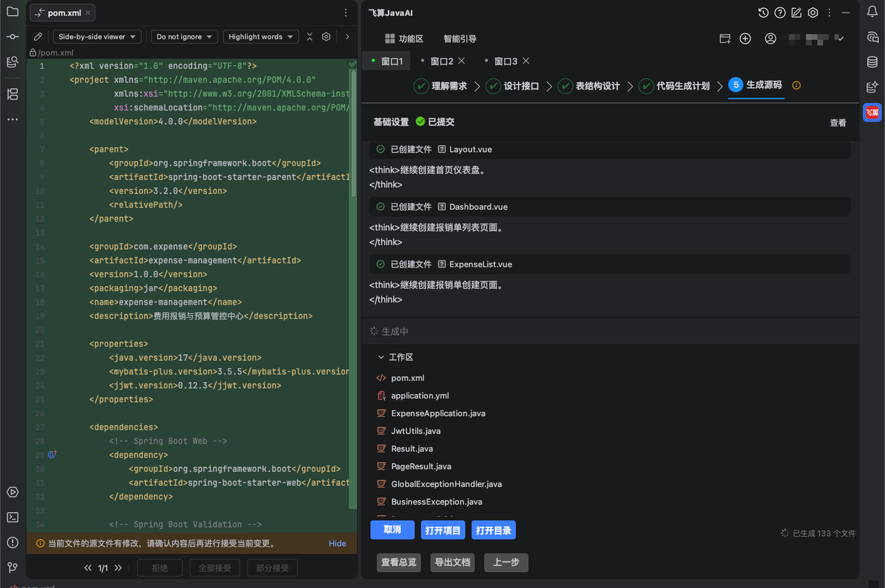Image resolution: width=885 pixels, height=588 pixels.
Task: Open the Feisuan JavaAI plugin icon
Action: pos(873,112)
